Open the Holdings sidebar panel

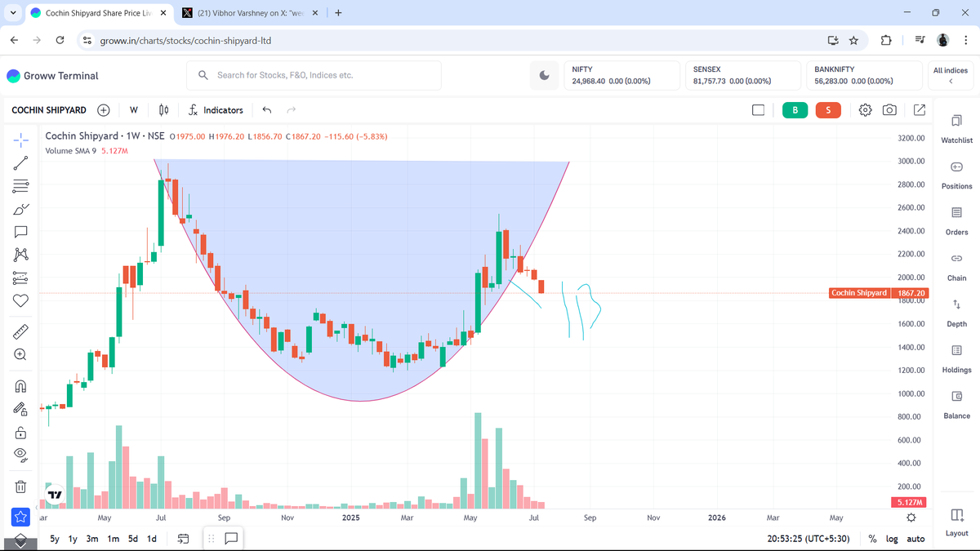click(956, 359)
